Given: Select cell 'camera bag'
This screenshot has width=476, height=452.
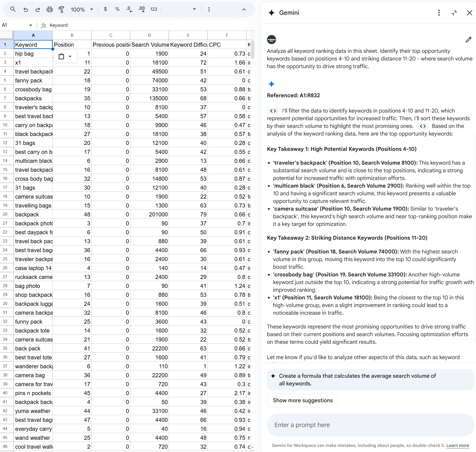Looking at the screenshot, I should tap(33, 375).
